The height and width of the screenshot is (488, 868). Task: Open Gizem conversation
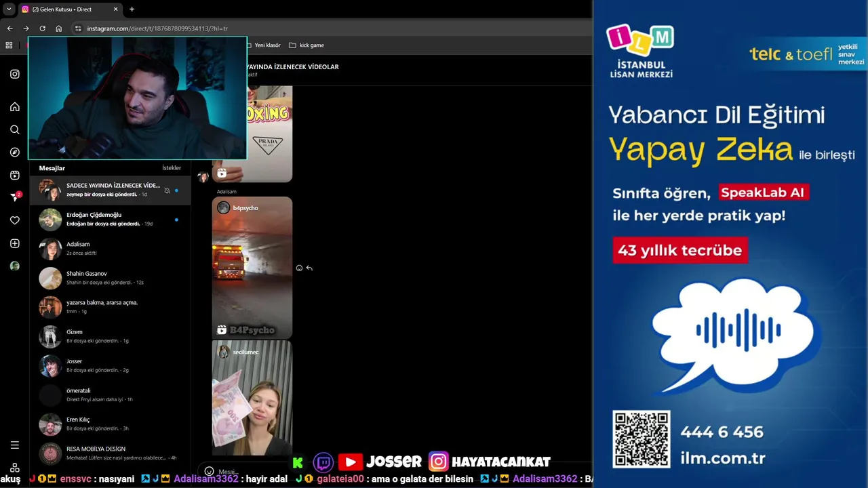pos(110,336)
